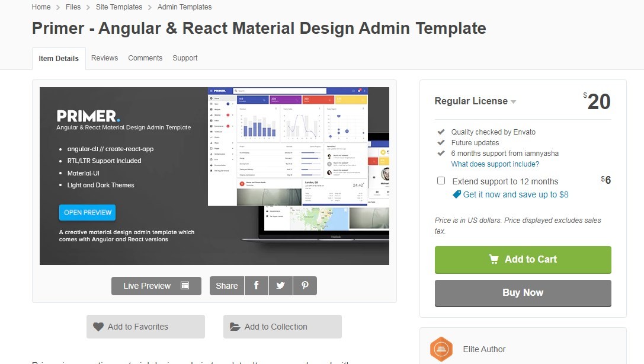Click the Primer item title heading
Screen dimensions: 644x364
point(259,28)
